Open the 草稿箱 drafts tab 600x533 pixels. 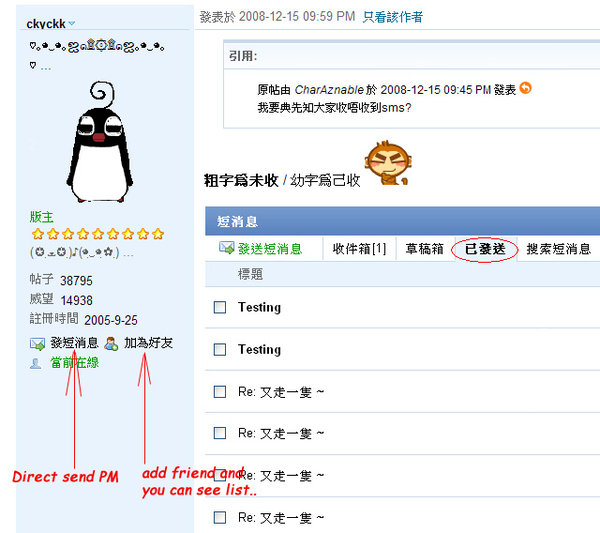(x=424, y=249)
